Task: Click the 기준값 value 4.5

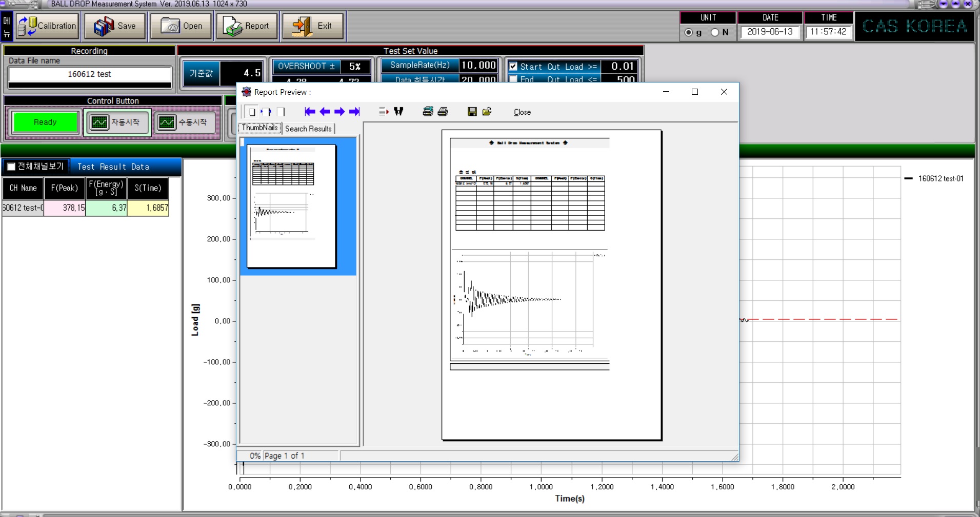Action: coord(242,73)
